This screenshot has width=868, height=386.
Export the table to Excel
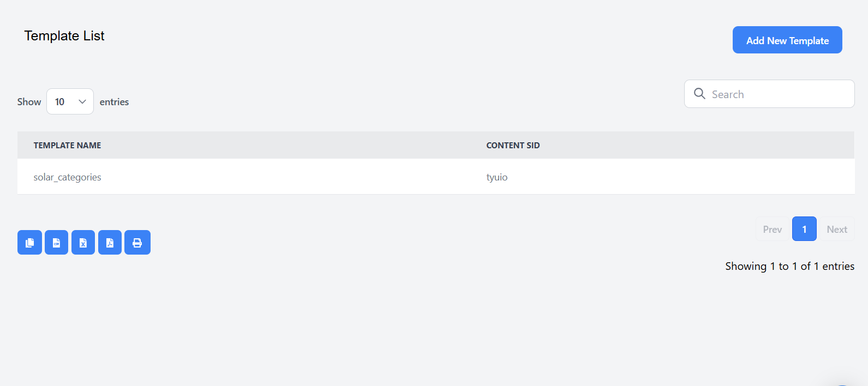click(83, 243)
